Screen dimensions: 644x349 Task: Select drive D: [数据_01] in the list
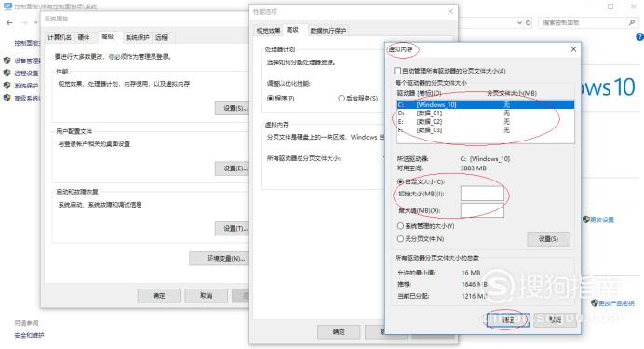(x=485, y=113)
